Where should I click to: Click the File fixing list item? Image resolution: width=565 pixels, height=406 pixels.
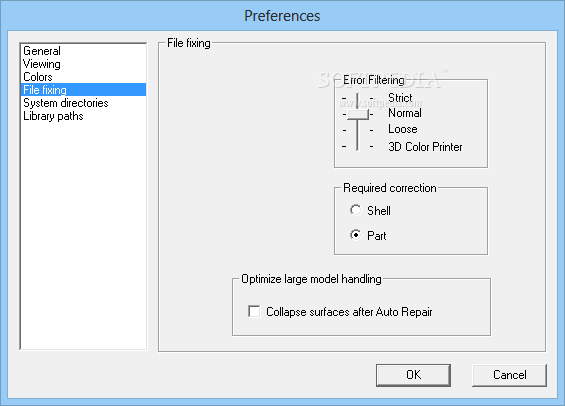pyautogui.click(x=84, y=90)
